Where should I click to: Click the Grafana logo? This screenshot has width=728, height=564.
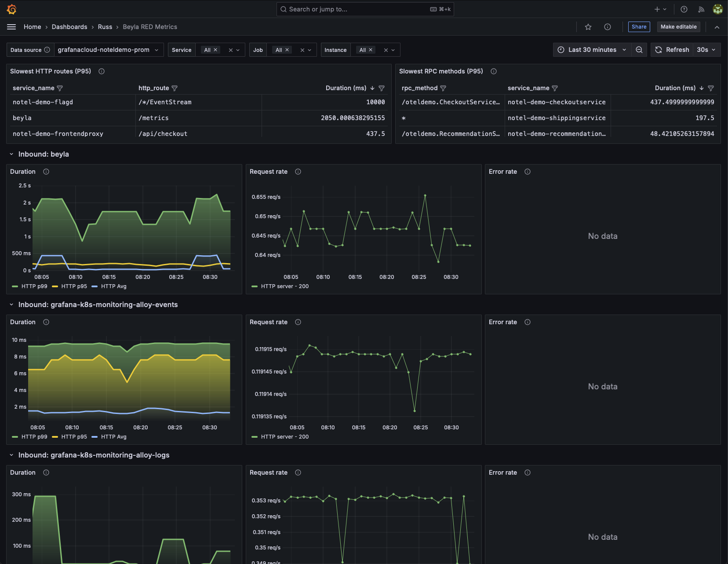click(11, 9)
